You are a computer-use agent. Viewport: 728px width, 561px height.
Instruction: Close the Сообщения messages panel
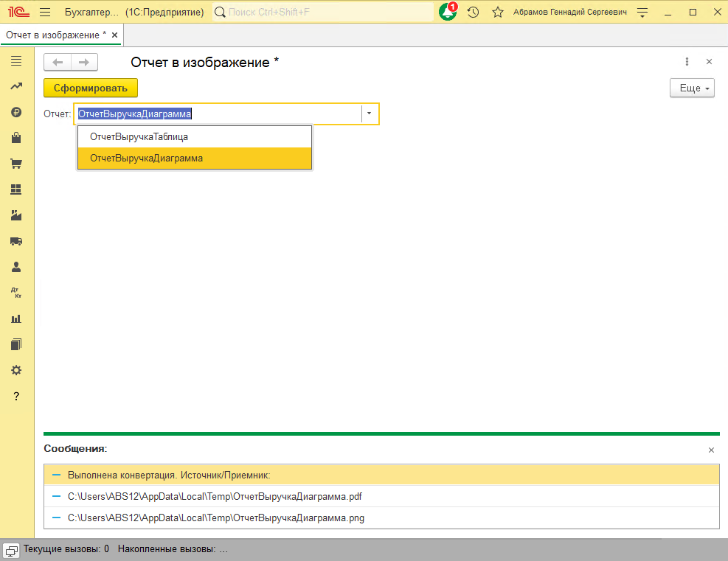(711, 450)
